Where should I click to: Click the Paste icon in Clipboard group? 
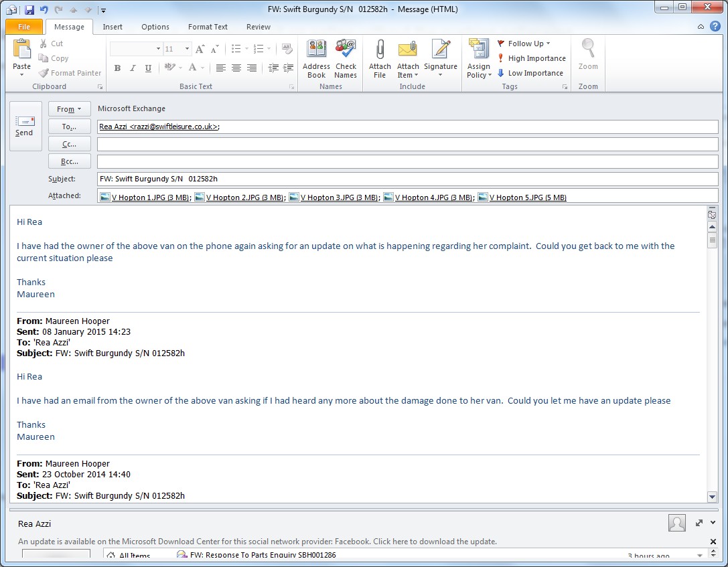[21, 49]
